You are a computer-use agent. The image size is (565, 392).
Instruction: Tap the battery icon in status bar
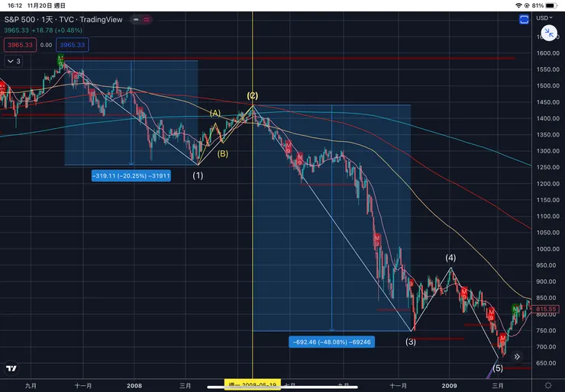coord(551,5)
